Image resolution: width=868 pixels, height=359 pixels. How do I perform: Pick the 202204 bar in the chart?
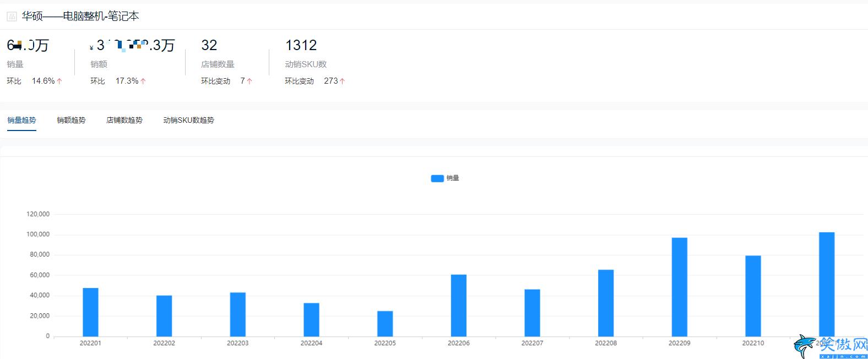coord(311,320)
